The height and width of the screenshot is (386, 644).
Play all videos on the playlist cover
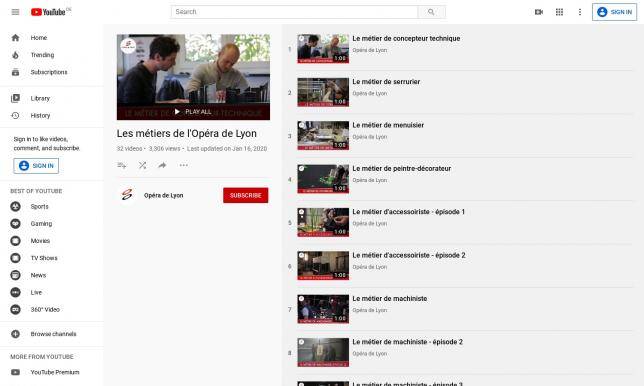(193, 112)
